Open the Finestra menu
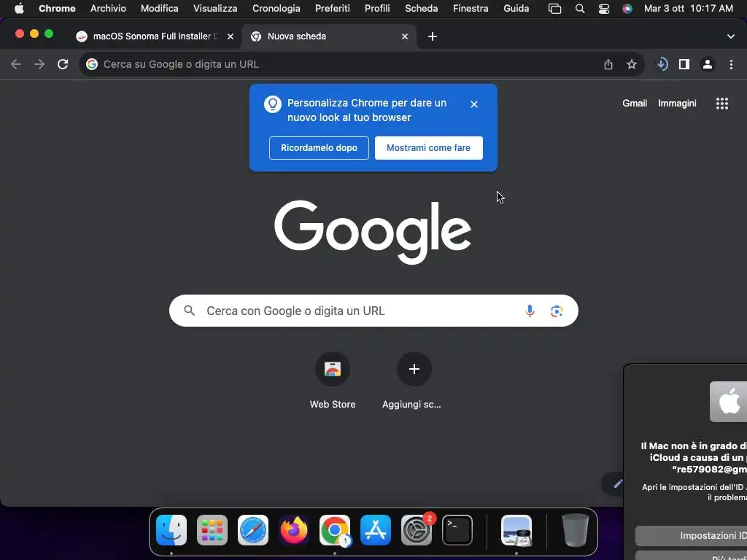 [x=471, y=9]
